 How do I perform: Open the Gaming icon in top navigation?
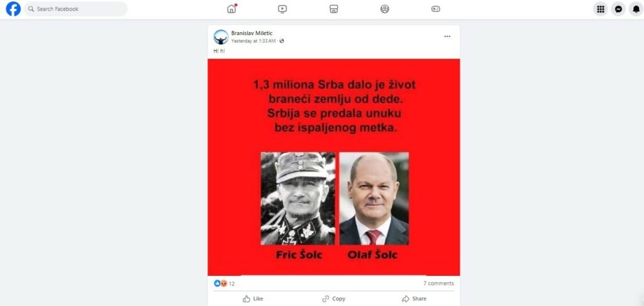pos(436,9)
